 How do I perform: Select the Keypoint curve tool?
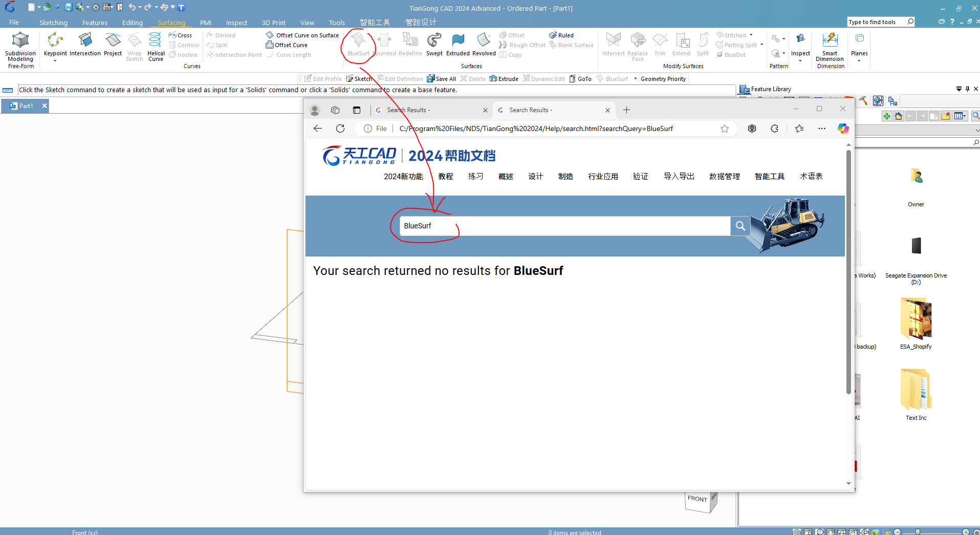click(x=55, y=44)
